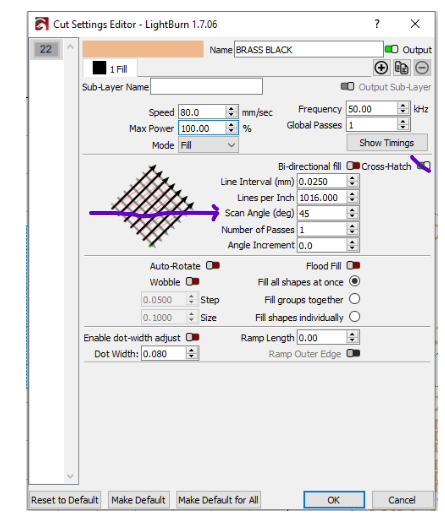Click the orange layer color swatch

[x=143, y=49]
